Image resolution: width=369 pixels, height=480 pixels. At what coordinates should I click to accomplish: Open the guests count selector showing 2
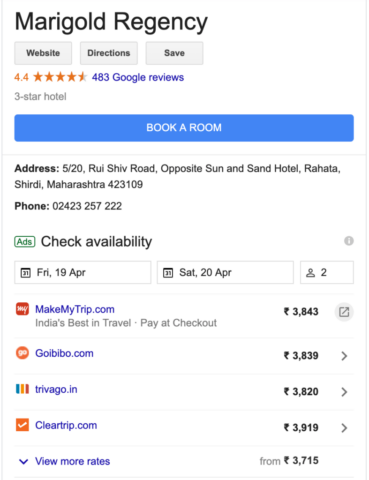327,272
